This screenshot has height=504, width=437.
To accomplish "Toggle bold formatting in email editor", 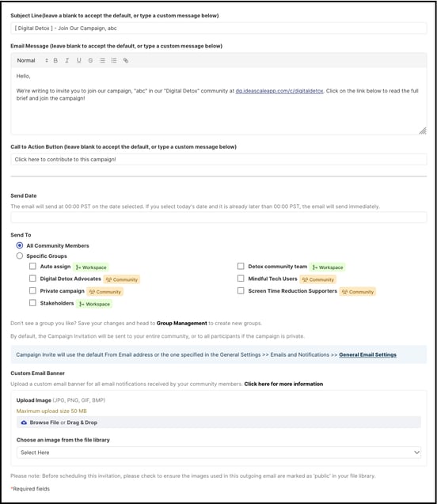I will tap(55, 60).
